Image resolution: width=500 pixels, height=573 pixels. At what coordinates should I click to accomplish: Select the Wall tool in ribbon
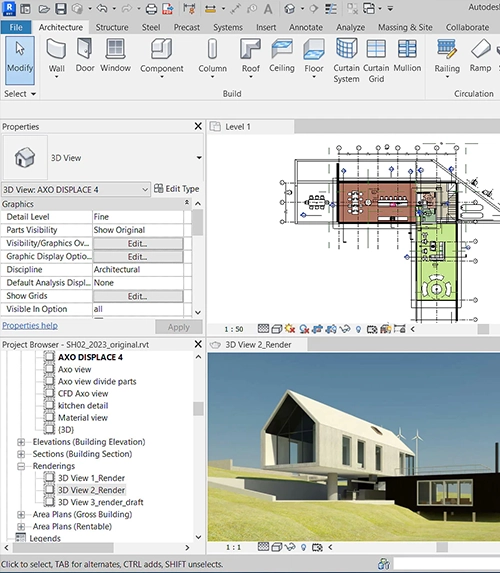click(x=57, y=58)
